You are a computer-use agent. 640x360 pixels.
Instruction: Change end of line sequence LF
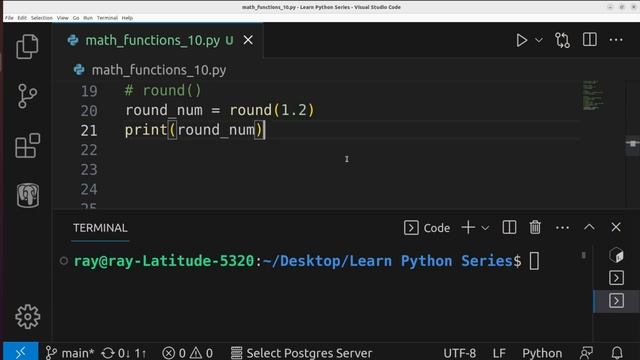point(499,353)
